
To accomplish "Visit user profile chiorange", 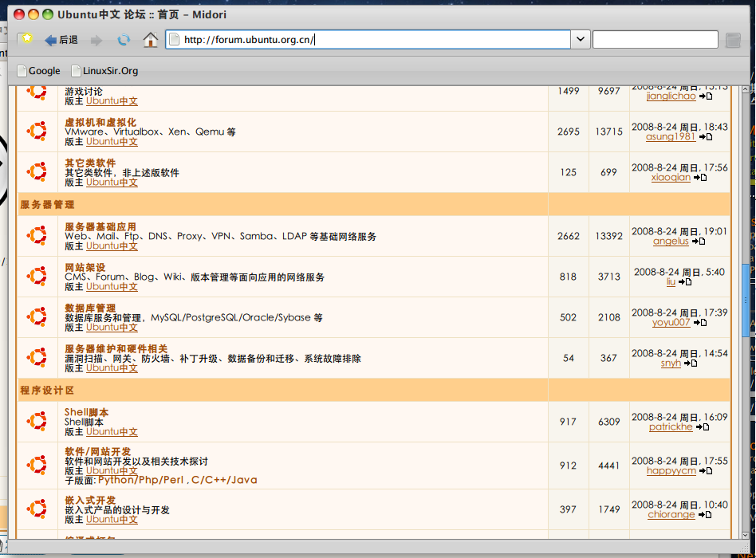I will [x=671, y=514].
